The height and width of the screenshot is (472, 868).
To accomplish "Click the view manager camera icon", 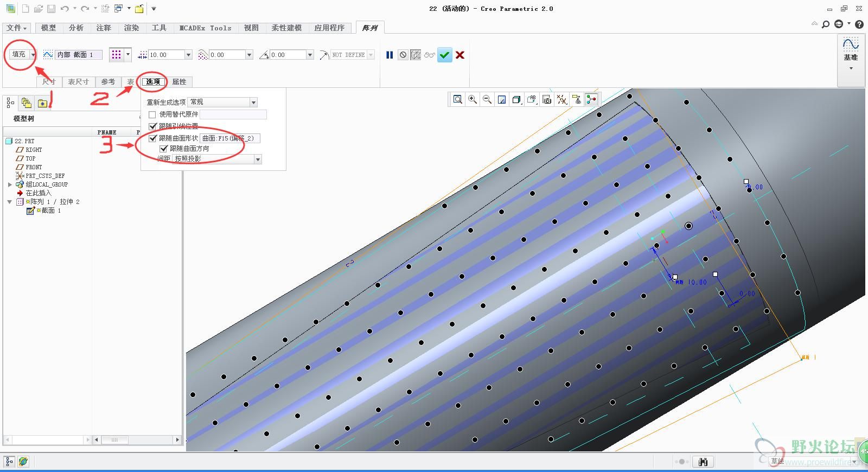I will pyautogui.click(x=547, y=99).
